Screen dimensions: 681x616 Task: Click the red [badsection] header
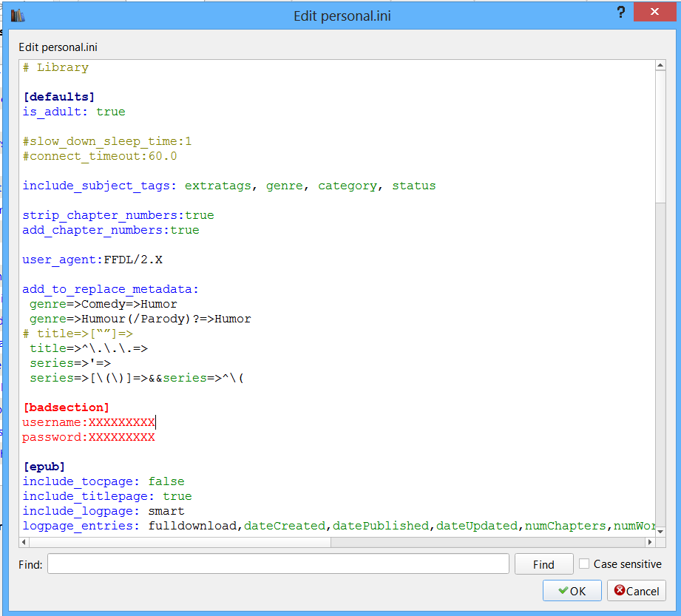coord(66,407)
